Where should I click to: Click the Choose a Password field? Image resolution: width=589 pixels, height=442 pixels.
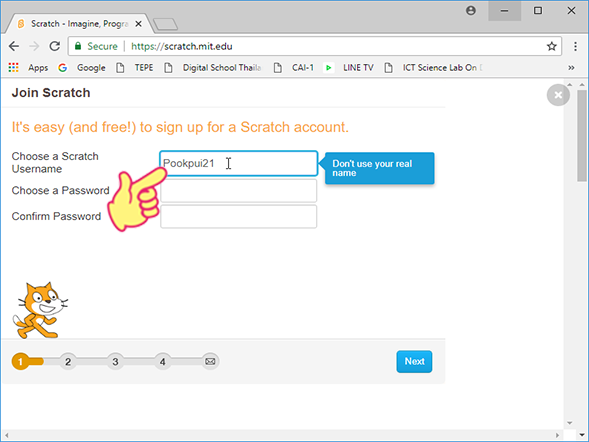[239, 190]
